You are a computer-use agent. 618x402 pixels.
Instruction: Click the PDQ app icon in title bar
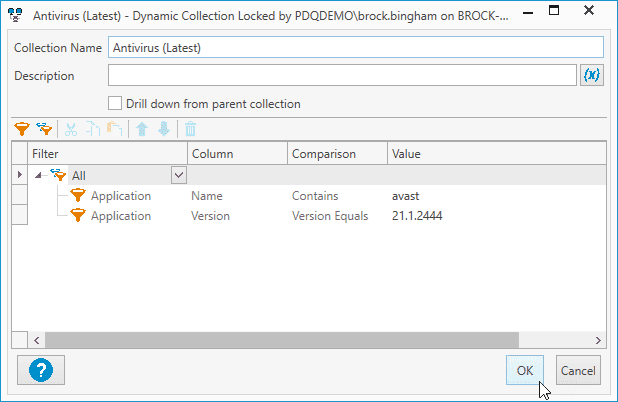tap(15, 15)
